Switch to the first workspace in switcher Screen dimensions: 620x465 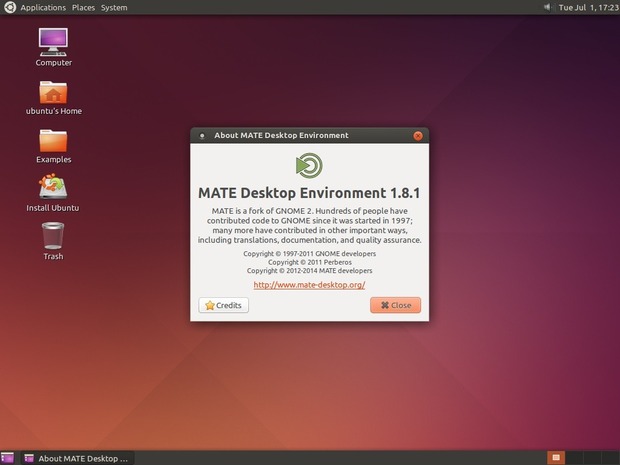(558, 458)
